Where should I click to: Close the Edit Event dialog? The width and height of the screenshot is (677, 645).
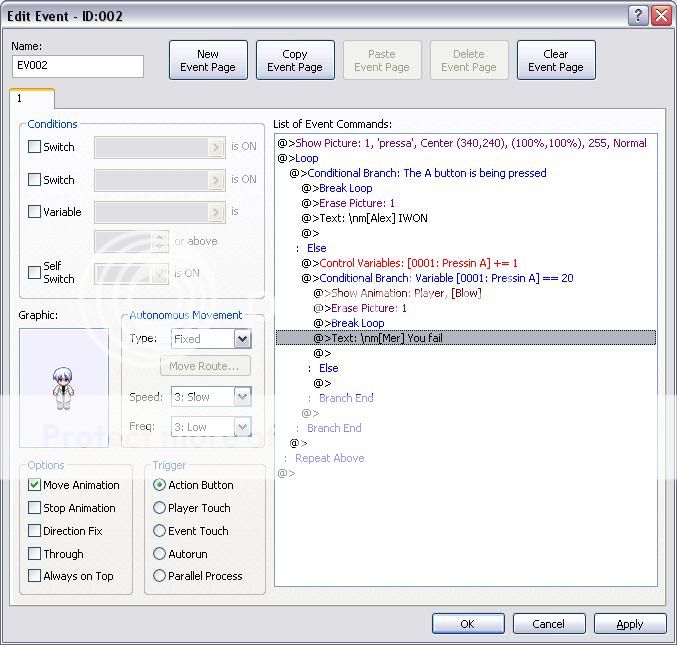click(x=661, y=16)
